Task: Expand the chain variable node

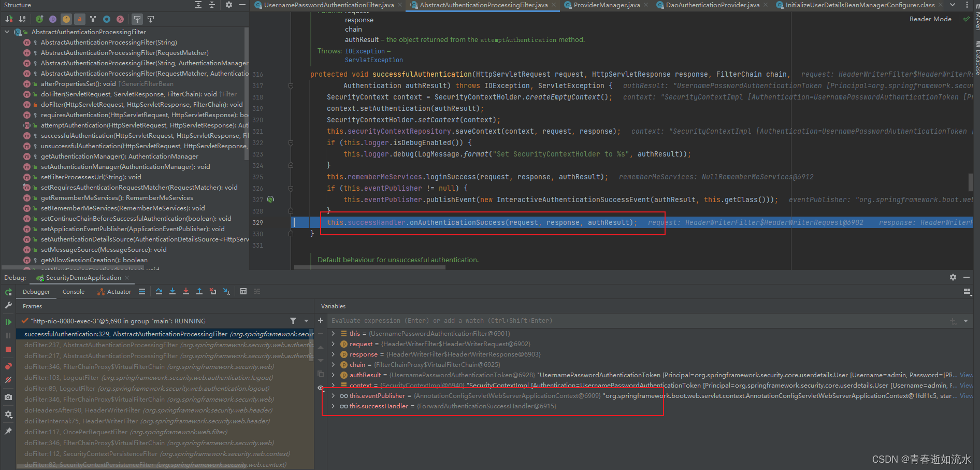Action: pos(333,365)
